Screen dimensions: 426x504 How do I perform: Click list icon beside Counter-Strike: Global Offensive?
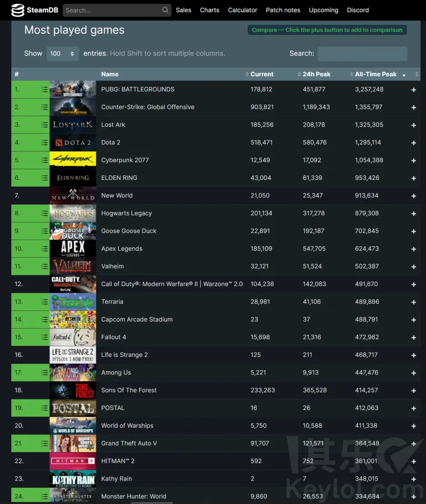[x=45, y=107]
